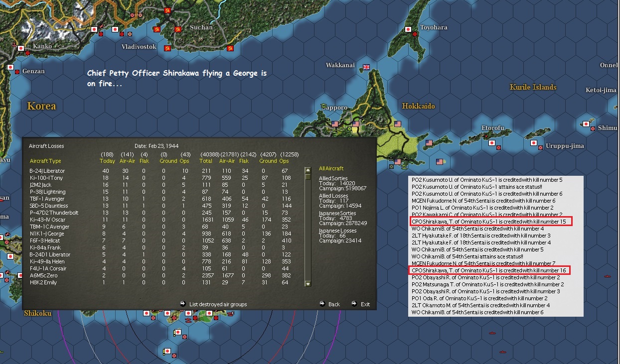The width and height of the screenshot is (620, 364).
Task: Click the list scroll-up arrow in Aircraft Losses
Action: [x=308, y=170]
